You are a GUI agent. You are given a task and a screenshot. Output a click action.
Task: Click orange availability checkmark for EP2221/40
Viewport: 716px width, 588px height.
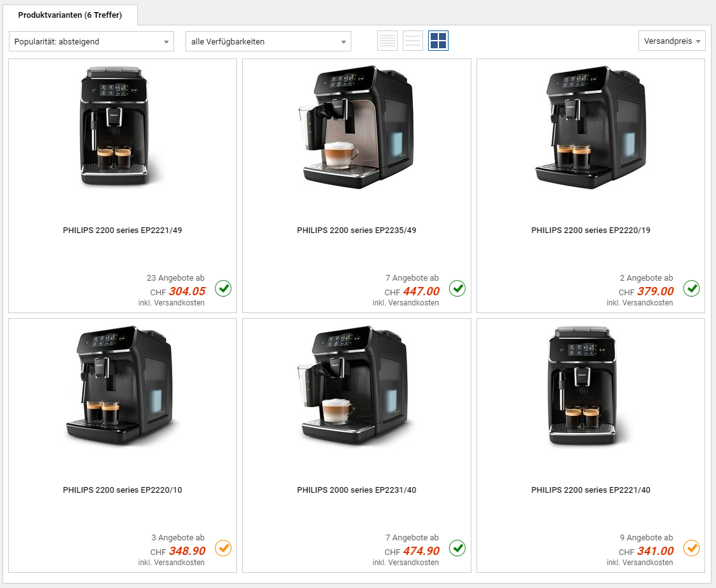pos(691,548)
